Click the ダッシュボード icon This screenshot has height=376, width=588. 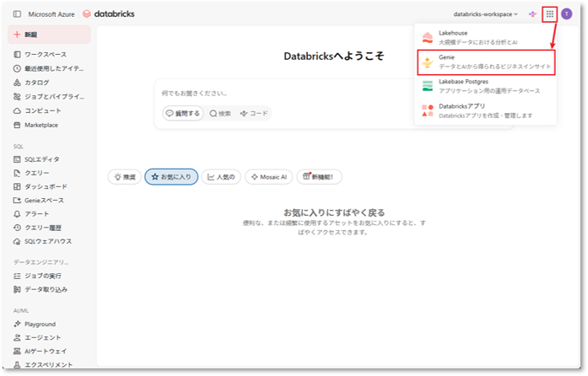tap(17, 186)
